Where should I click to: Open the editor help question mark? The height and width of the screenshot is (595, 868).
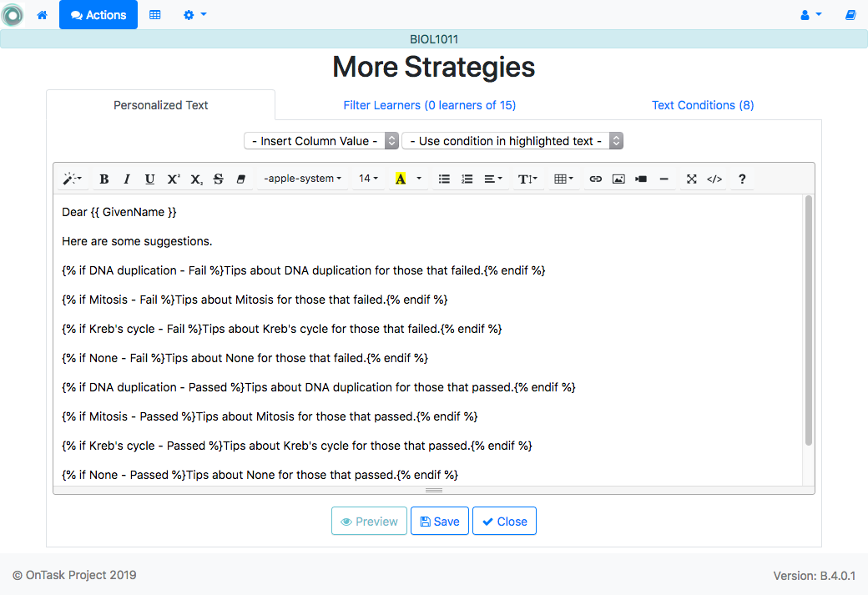pyautogui.click(x=742, y=179)
